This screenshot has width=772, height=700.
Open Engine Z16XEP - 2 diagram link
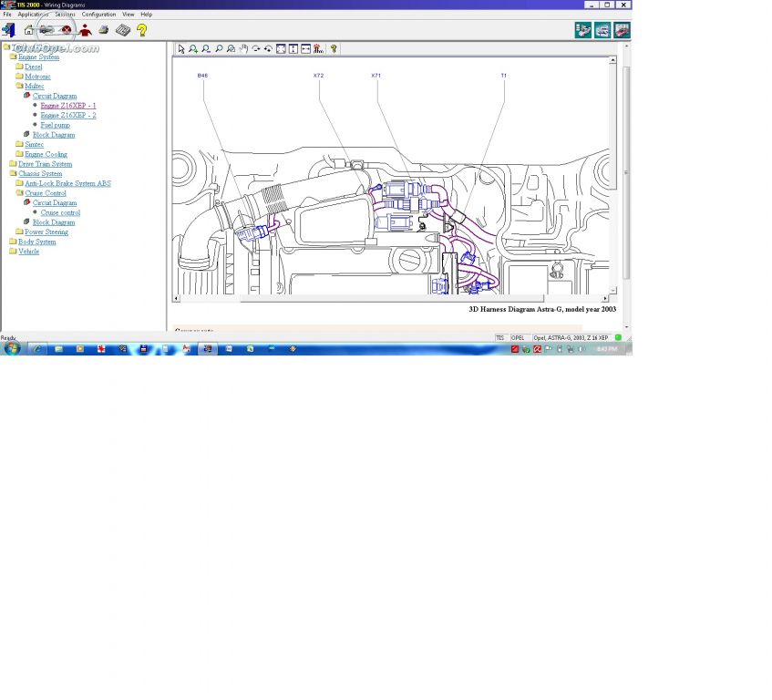(x=68, y=115)
